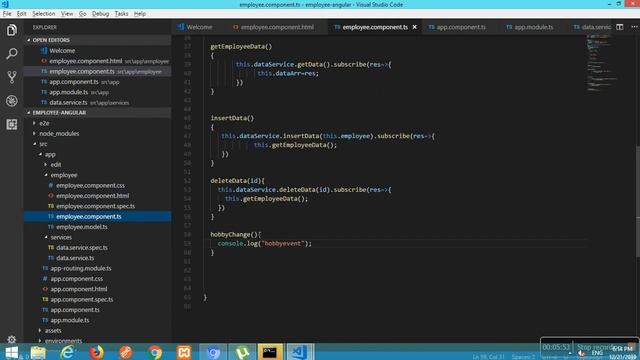
Task: Open the Selection menu
Action: [x=44, y=13]
